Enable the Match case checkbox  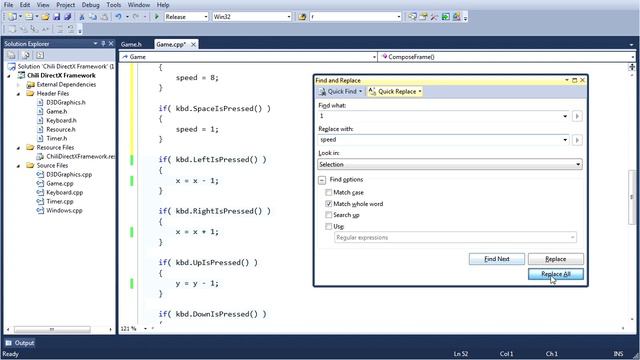pyautogui.click(x=329, y=192)
